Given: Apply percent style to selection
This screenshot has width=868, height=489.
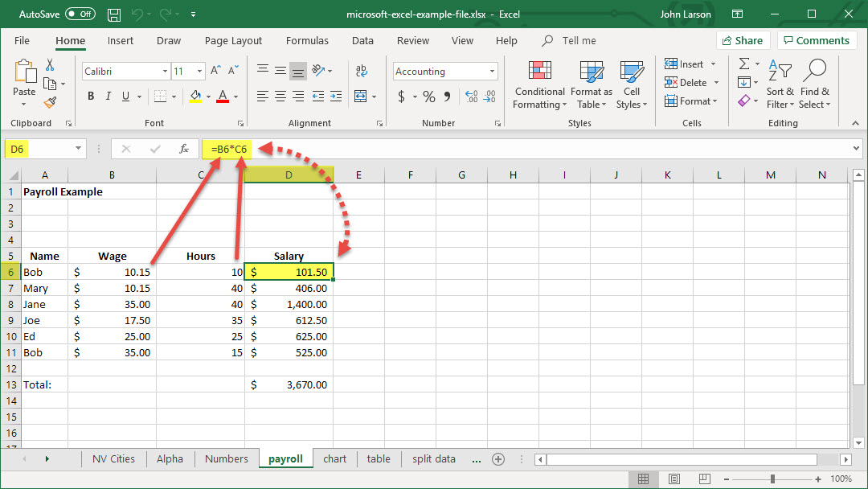Looking at the screenshot, I should pyautogui.click(x=429, y=97).
